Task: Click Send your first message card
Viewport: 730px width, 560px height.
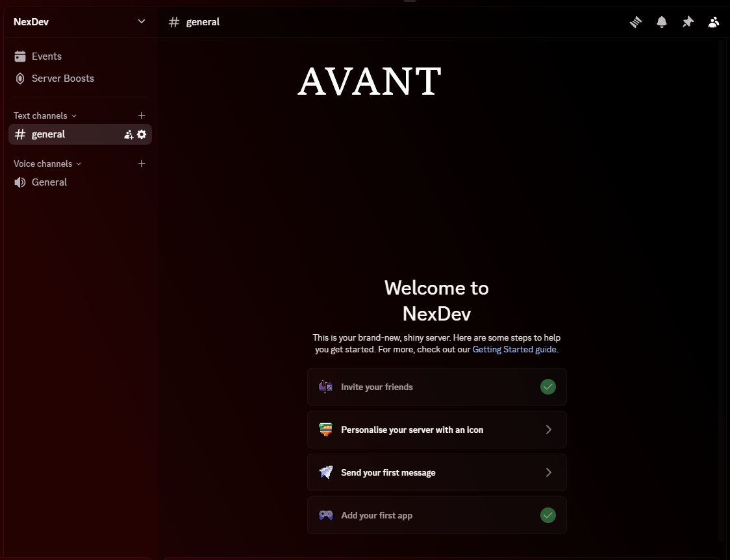Action: 436,472
